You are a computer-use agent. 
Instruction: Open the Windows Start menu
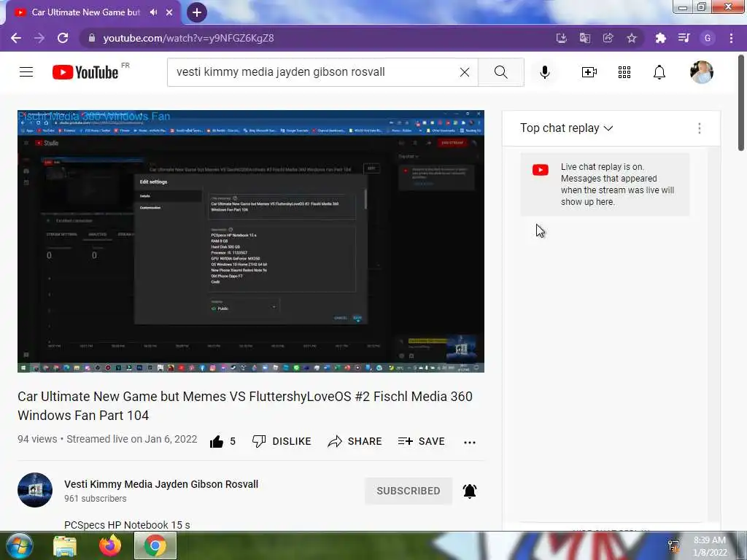pos(18,545)
